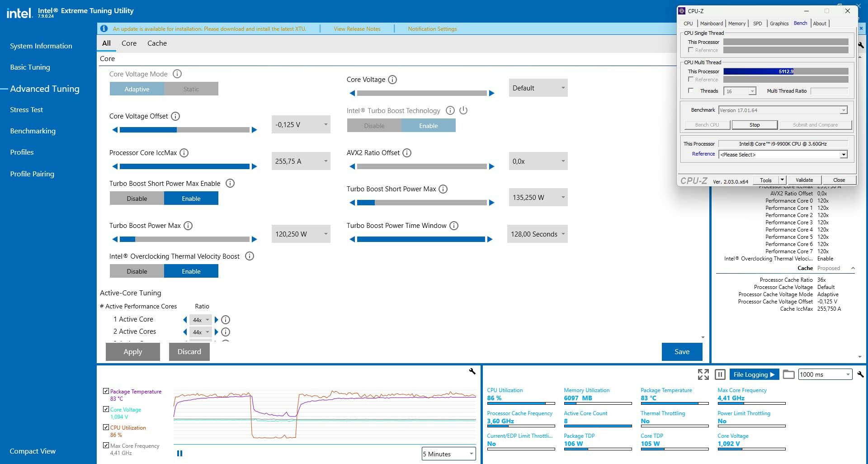Viewport: 868px width, 464px height.
Task: Switch to the Core tab
Action: (x=129, y=43)
